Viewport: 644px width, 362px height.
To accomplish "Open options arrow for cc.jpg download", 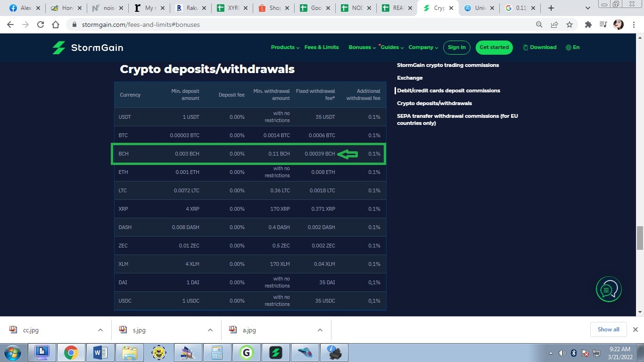I will 100,330.
